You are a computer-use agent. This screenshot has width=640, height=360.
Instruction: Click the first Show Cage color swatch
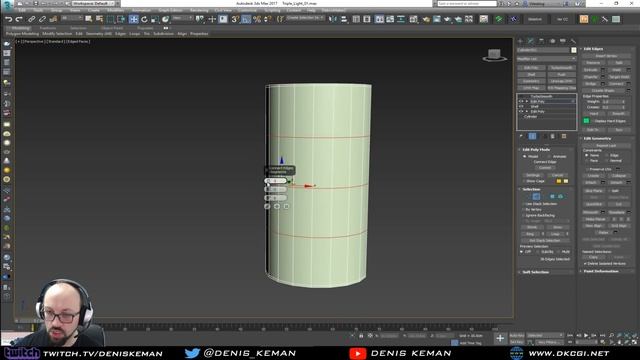[559, 181]
